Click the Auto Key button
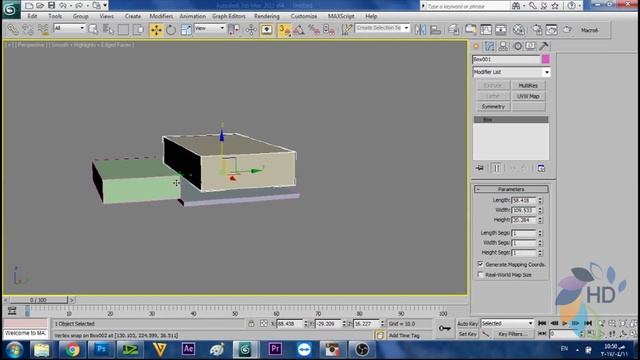Image resolution: width=640 pixels, height=360 pixels. point(467,324)
